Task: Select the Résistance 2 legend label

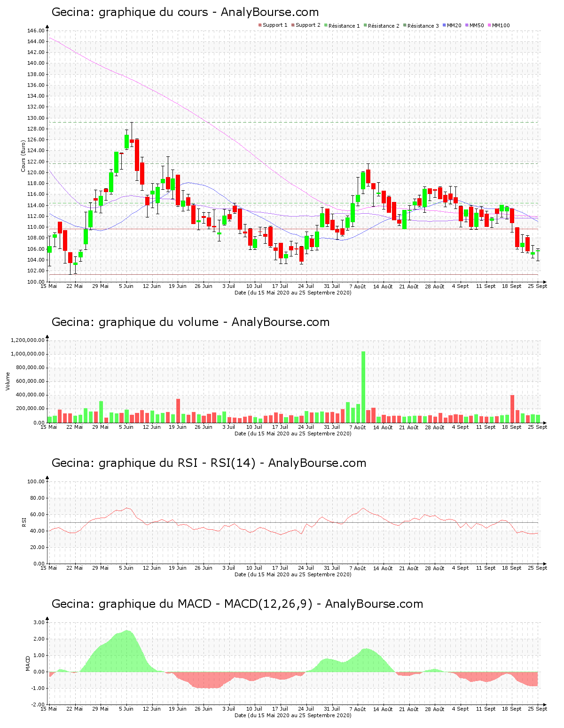Action: point(384,25)
